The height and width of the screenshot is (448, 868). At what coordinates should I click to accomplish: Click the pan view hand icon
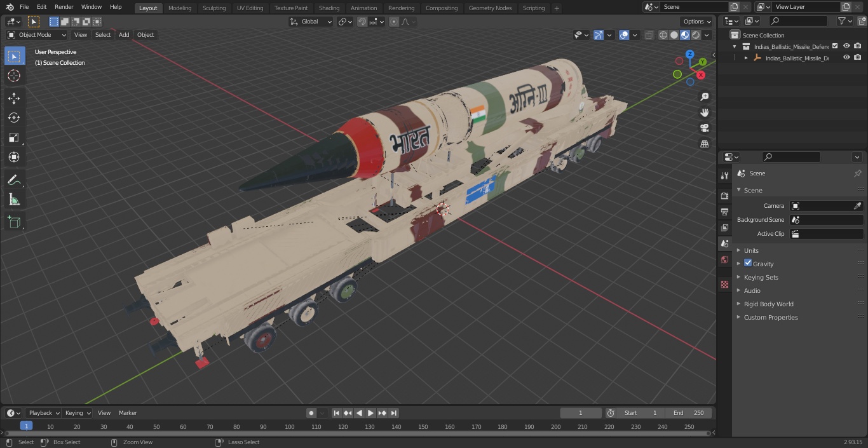pos(704,112)
